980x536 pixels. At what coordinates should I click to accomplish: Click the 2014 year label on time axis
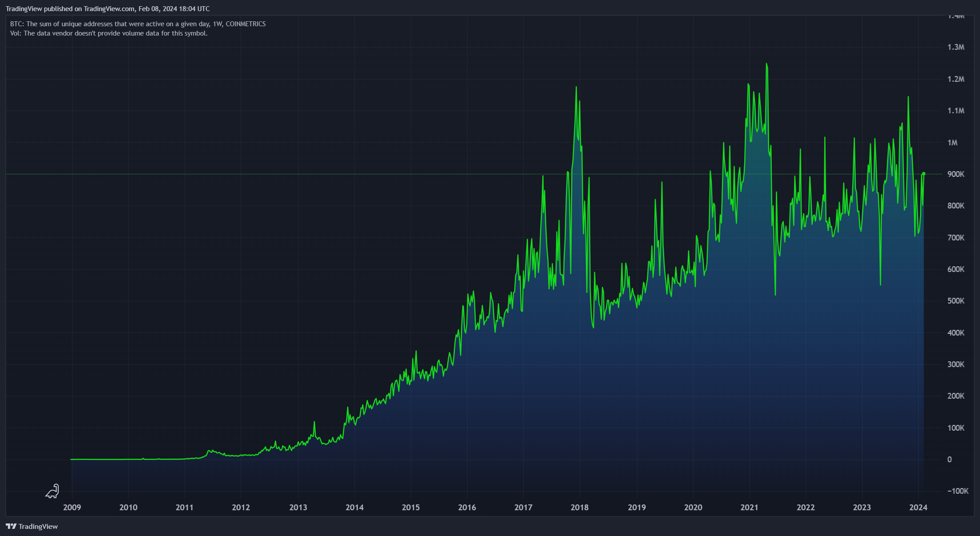click(355, 507)
